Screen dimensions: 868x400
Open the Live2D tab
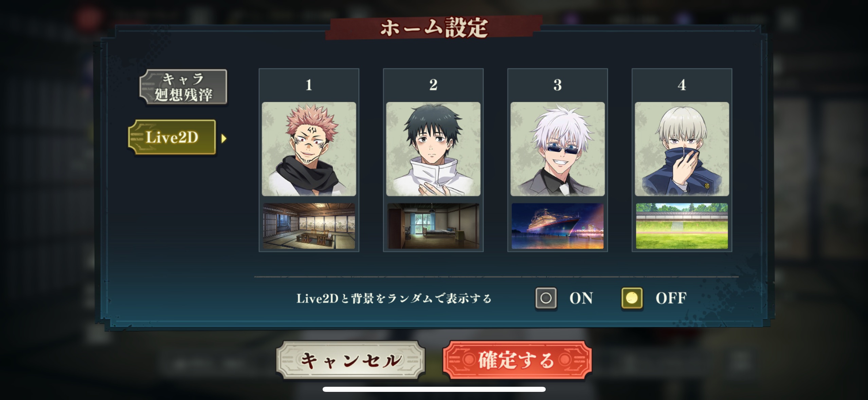click(x=172, y=137)
